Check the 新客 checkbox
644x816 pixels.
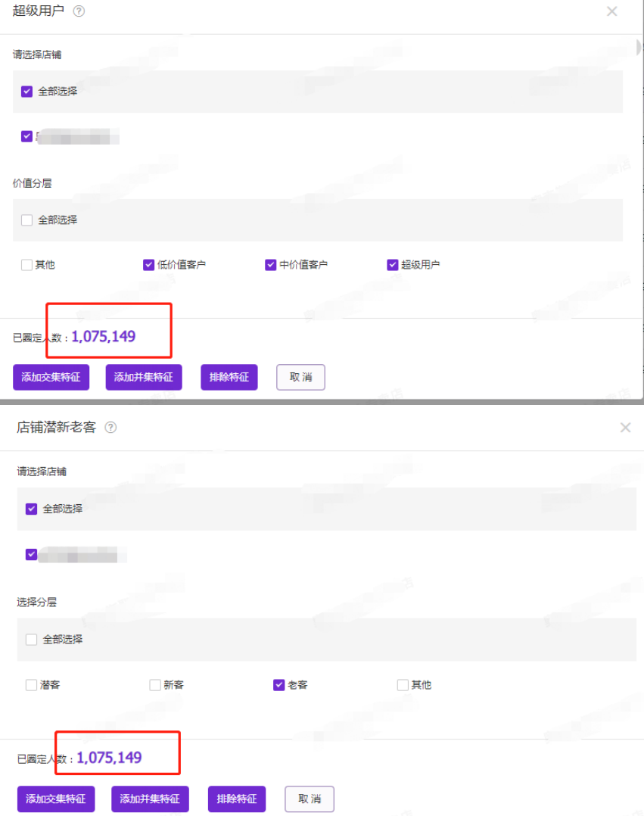click(x=155, y=685)
